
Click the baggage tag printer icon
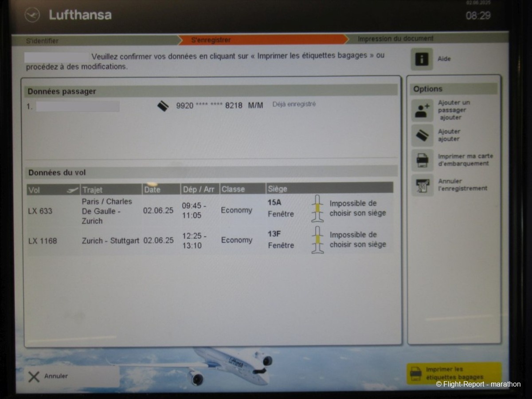click(x=416, y=374)
